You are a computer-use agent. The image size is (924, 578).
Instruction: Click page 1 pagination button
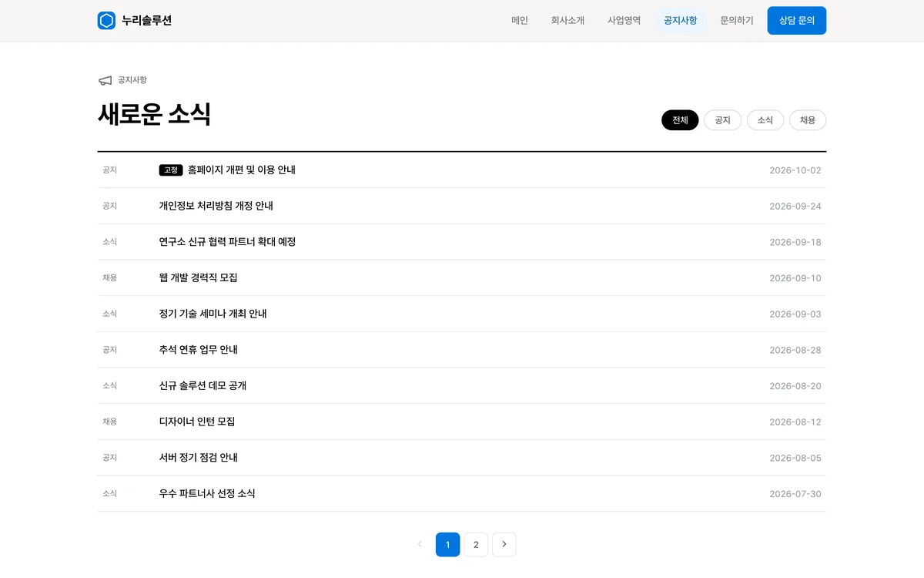pos(448,544)
